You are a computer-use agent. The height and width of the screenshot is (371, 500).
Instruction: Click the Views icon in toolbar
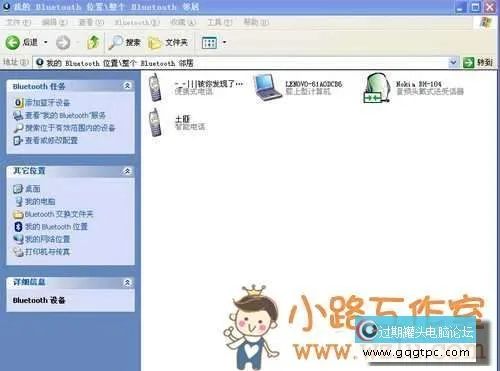coord(209,43)
